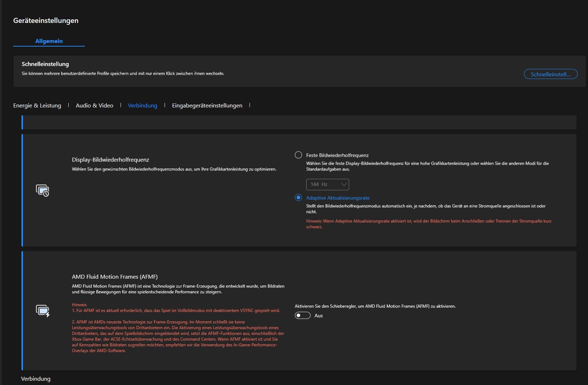
Task: Click the Display-Bildwiederholfrequenz monitor clock icon
Action: tap(42, 190)
